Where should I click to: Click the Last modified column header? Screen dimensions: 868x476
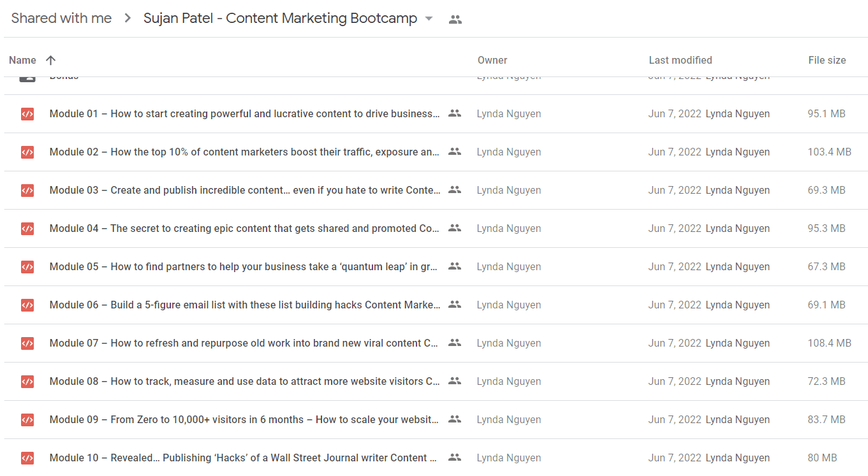tap(680, 60)
